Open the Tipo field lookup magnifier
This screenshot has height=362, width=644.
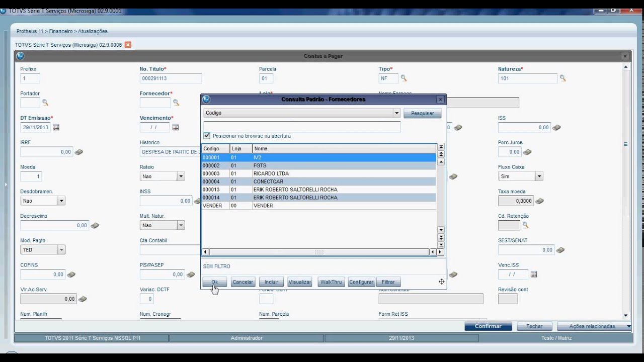(x=404, y=78)
